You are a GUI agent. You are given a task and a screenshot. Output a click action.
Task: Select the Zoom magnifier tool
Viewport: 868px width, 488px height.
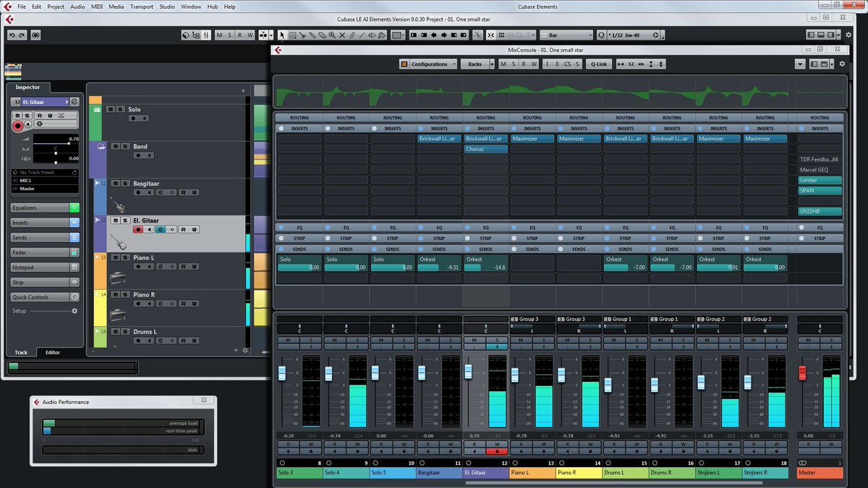[332, 35]
